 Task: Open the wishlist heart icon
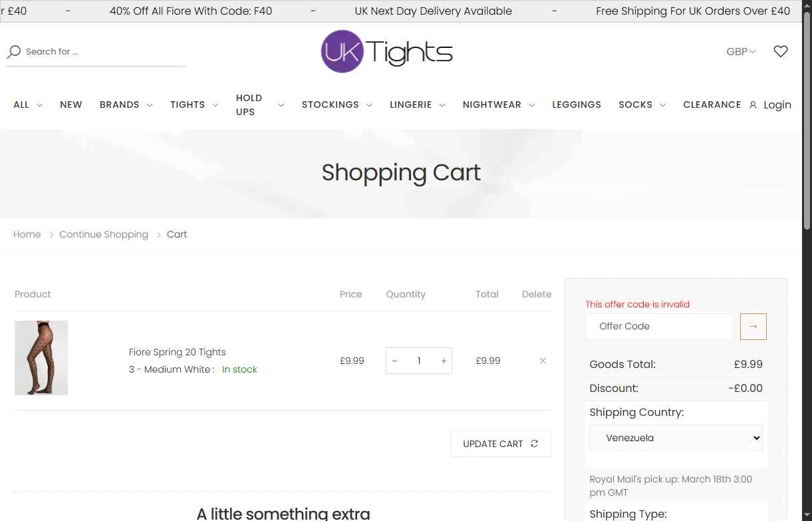[781, 51]
